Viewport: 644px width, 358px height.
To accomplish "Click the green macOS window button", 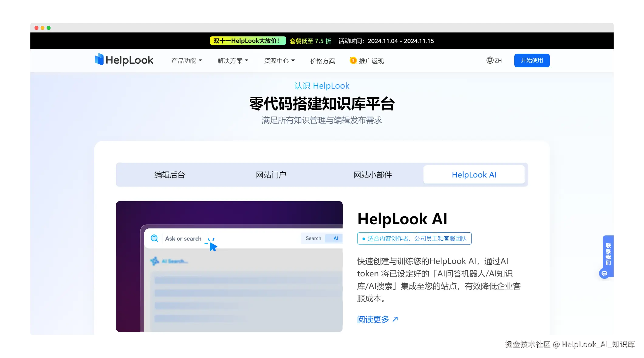I will pyautogui.click(x=49, y=28).
